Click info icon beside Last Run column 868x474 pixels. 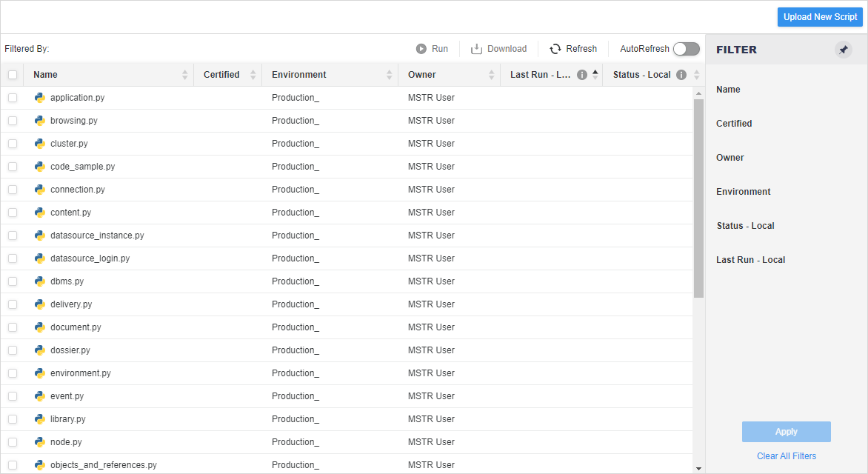click(x=582, y=75)
